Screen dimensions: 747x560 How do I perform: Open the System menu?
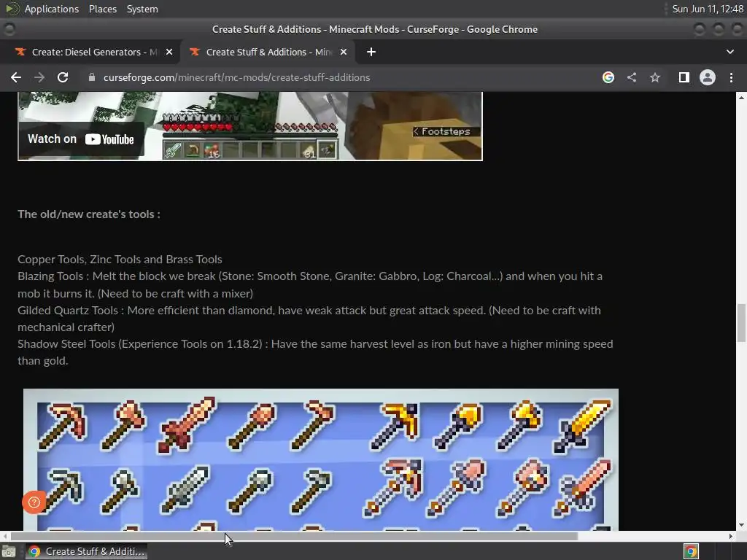142,9
